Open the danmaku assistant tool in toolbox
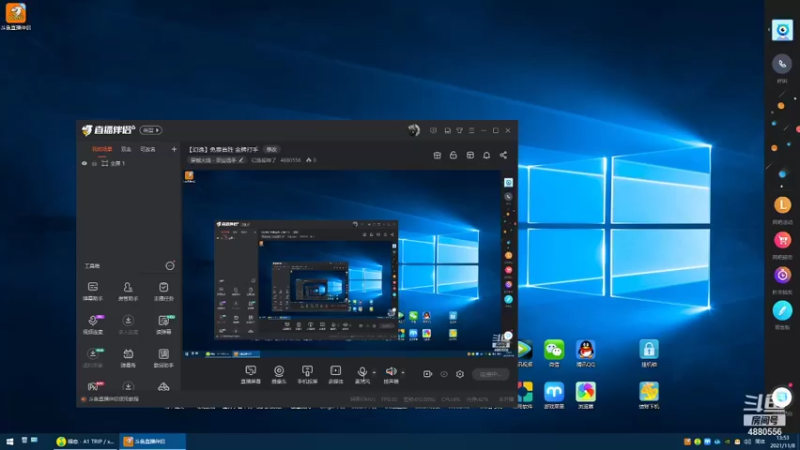Image resolution: width=800 pixels, height=450 pixels. (x=92, y=291)
